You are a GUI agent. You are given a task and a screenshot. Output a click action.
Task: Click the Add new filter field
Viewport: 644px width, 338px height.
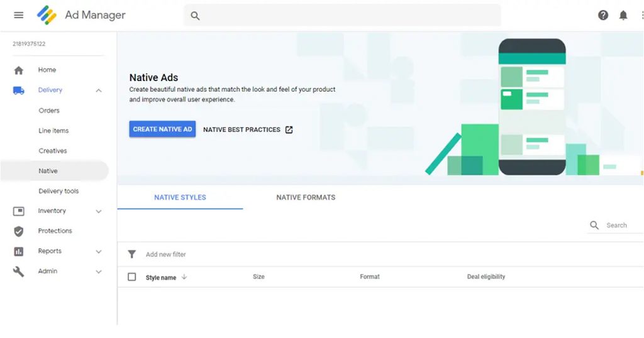tap(165, 254)
